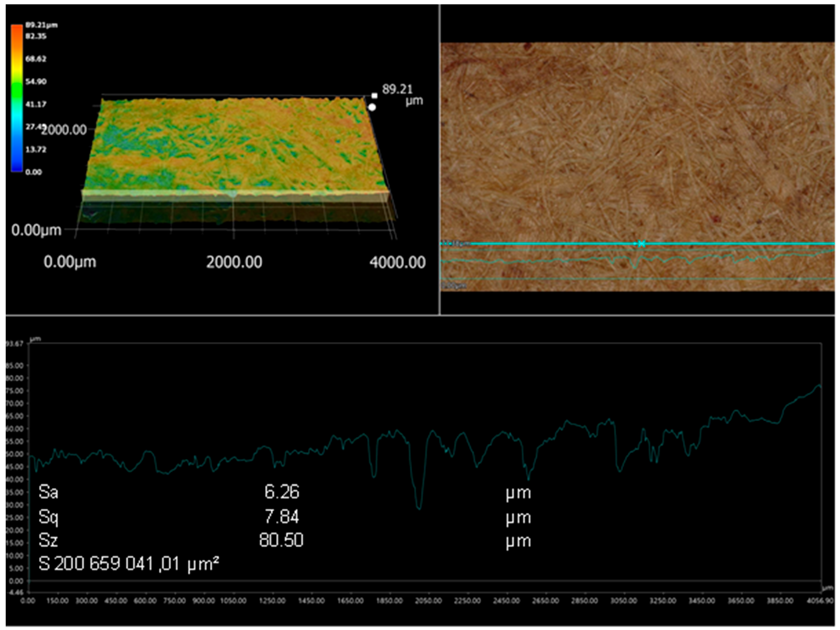Click the optical microscope texture image
Screen dimensions: 840x630
638,144
